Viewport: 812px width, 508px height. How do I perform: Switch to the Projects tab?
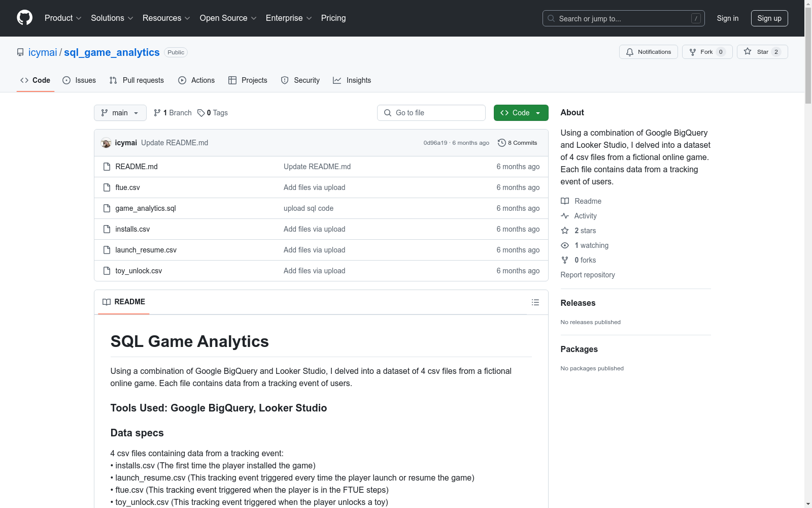point(248,80)
